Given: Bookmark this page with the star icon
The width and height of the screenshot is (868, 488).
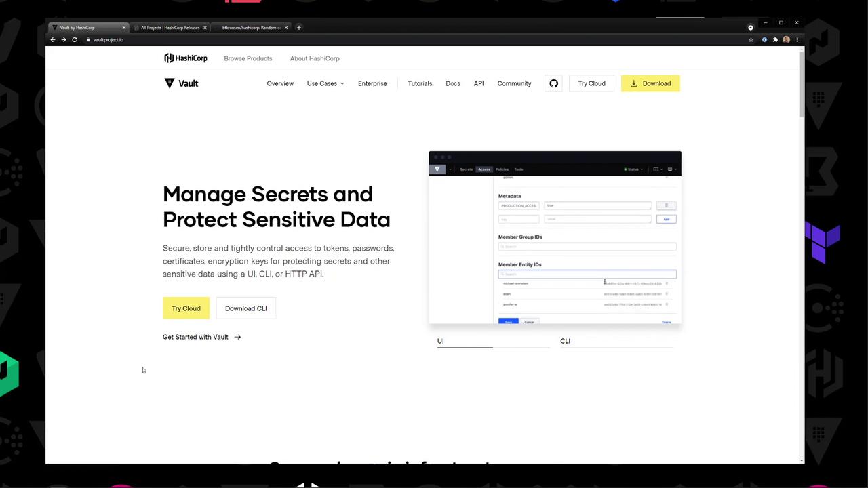Looking at the screenshot, I should (x=751, y=39).
